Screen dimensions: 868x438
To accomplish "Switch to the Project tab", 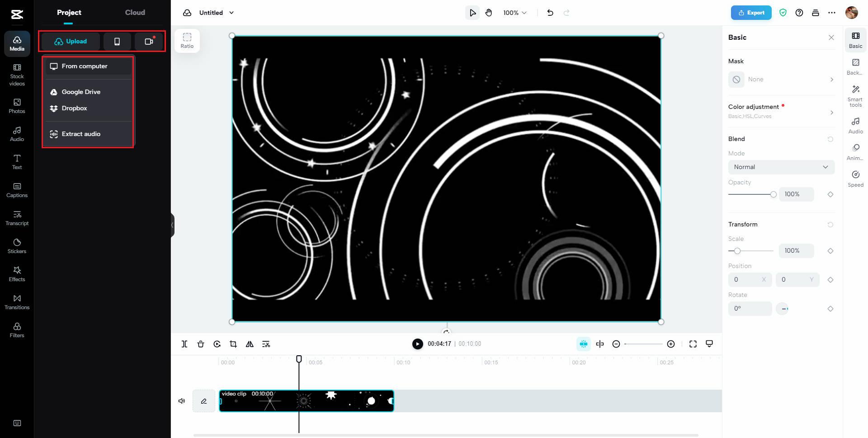I will click(69, 13).
